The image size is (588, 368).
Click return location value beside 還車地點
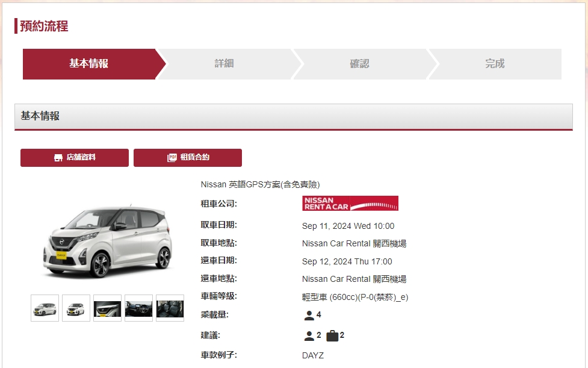[354, 279]
